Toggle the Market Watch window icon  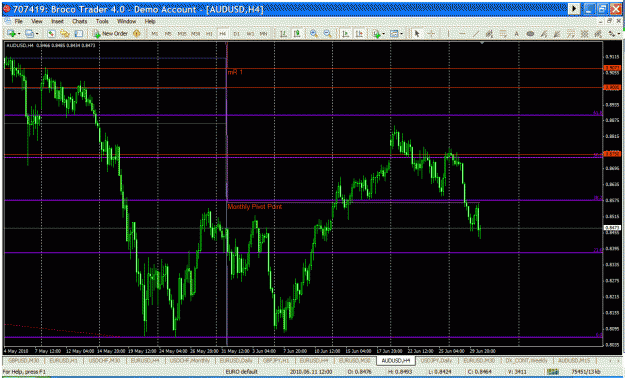[x=51, y=34]
